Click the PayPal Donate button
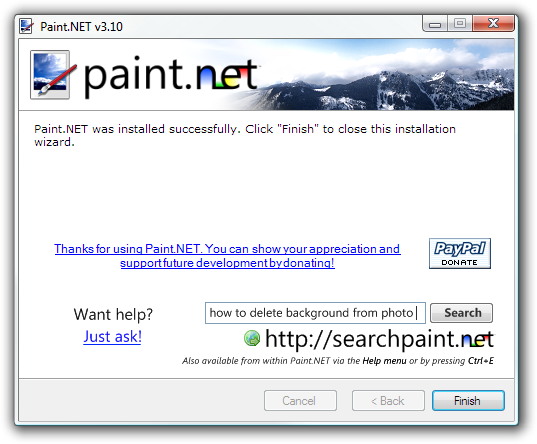The image size is (537, 444). 460,254
